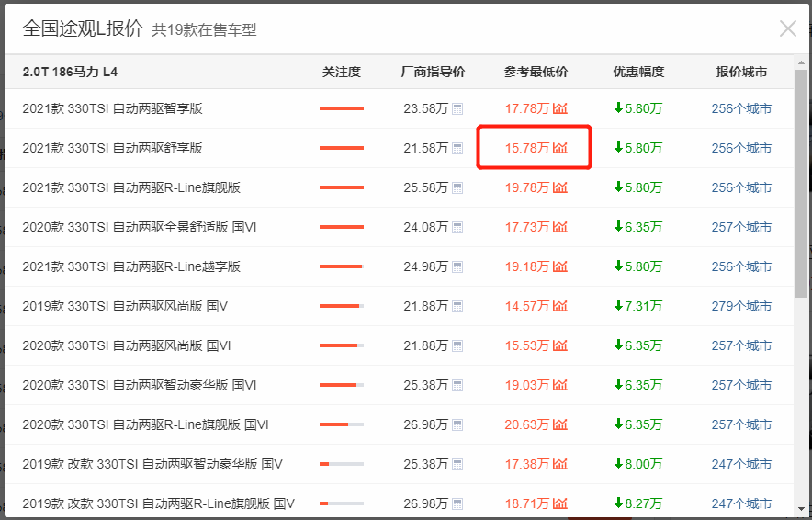
Task: Show the price trend chart beside 17.73万
Action: tap(559, 227)
